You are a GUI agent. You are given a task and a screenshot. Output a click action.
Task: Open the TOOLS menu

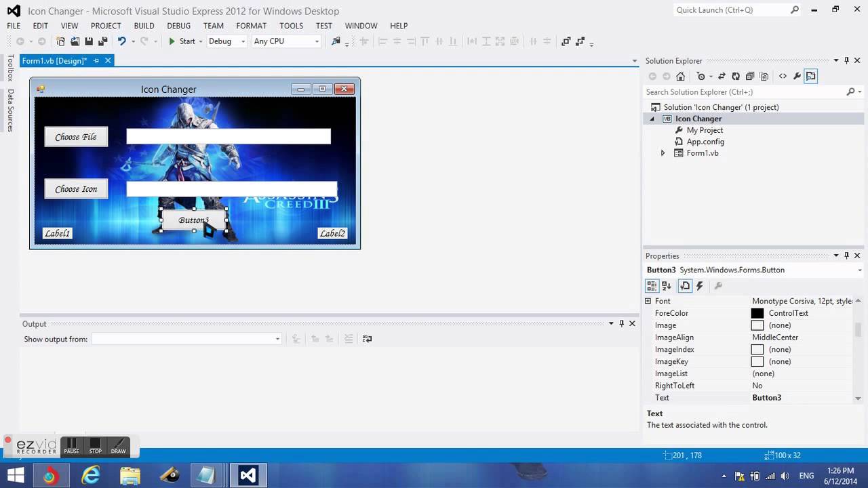coord(292,26)
